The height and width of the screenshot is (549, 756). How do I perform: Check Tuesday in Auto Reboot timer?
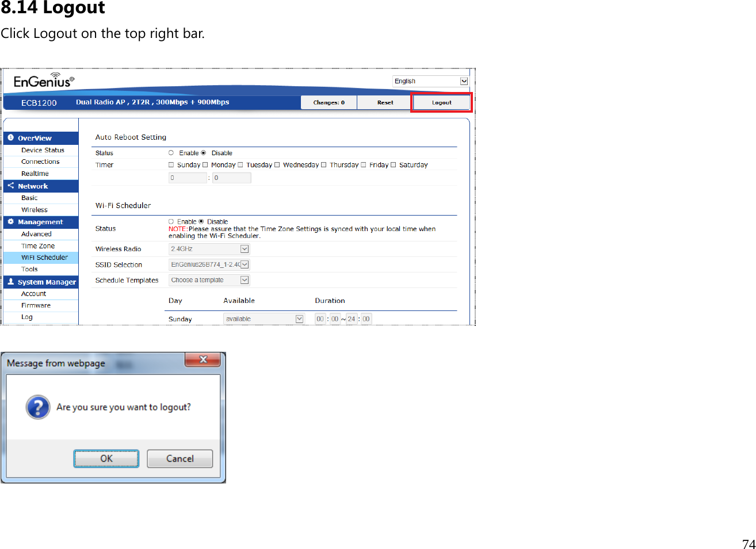240,165
